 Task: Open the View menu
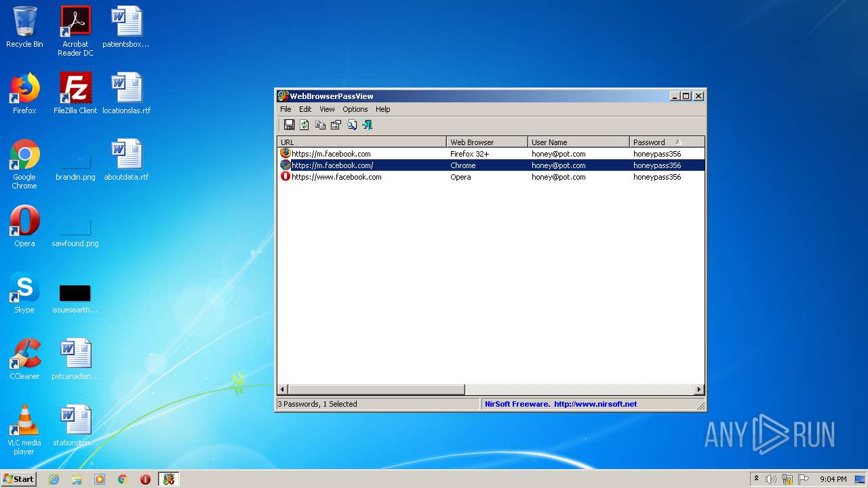click(327, 109)
